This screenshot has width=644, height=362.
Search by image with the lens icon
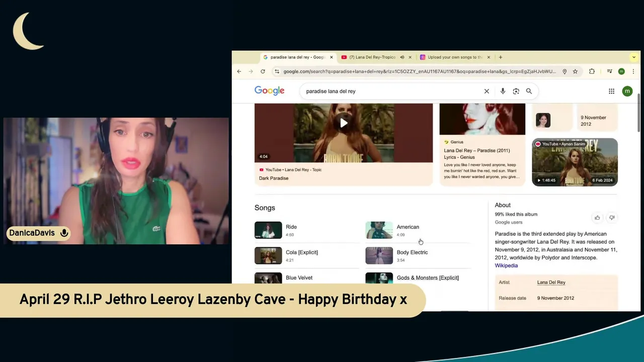coord(516,91)
